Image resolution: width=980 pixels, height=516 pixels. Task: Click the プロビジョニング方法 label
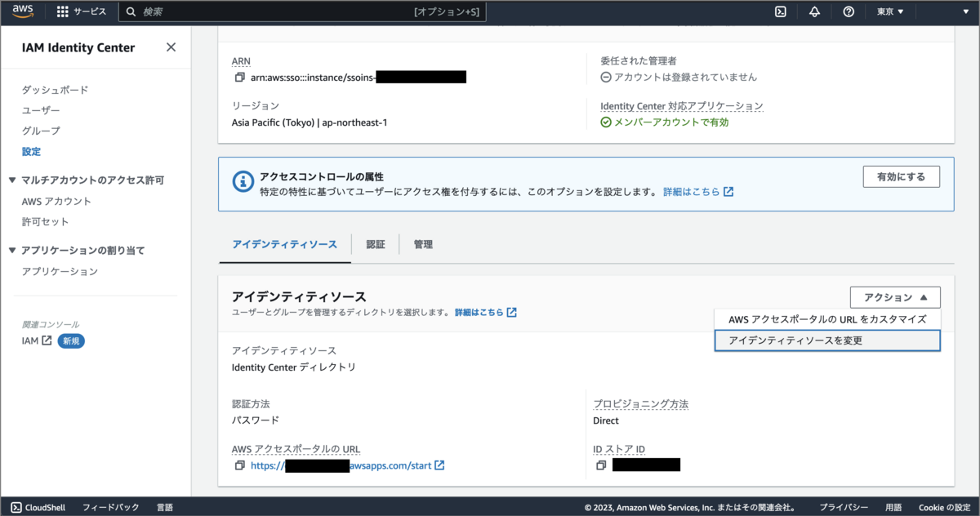coord(641,404)
